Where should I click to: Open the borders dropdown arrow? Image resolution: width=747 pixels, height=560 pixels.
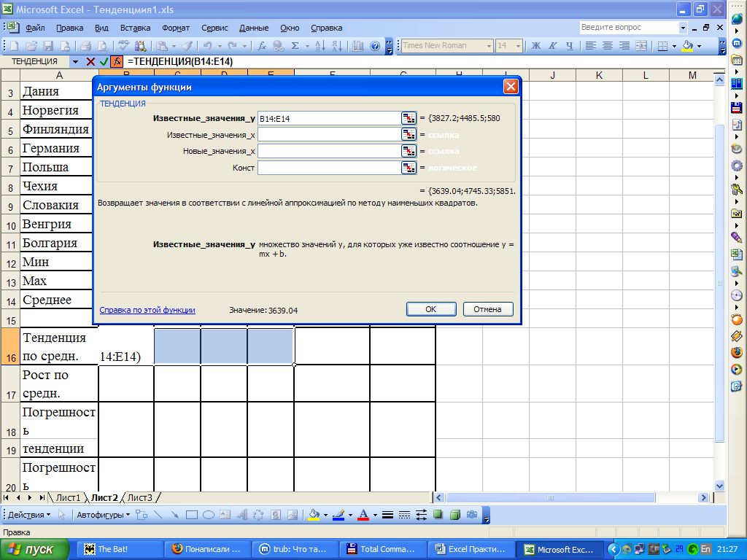(674, 46)
